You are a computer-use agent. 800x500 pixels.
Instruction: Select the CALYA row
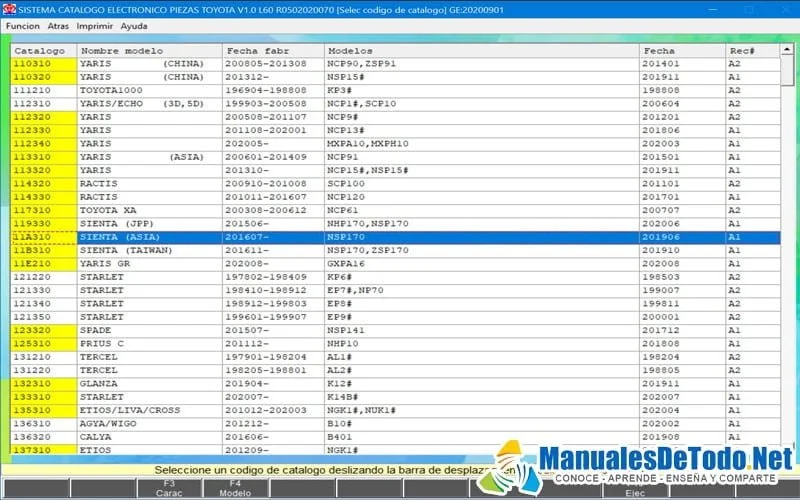click(x=395, y=437)
